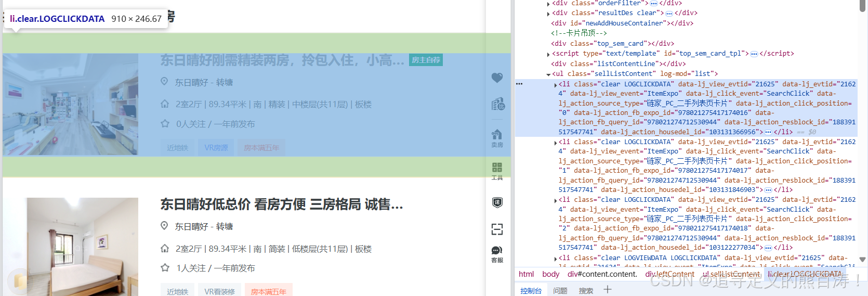Open the 诺 shield icon in sidebar
Image resolution: width=868 pixels, height=296 pixels.
pyautogui.click(x=497, y=202)
